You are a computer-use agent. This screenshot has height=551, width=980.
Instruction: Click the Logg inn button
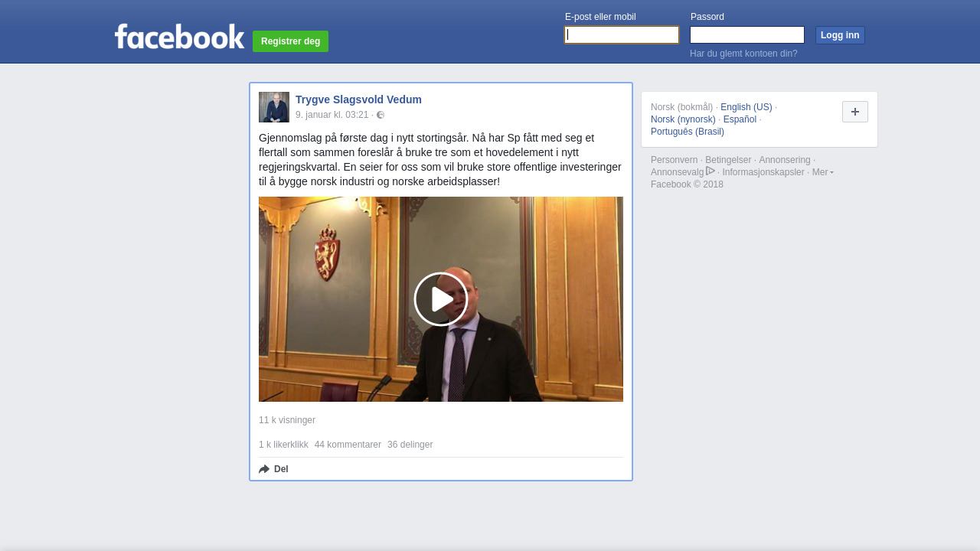[x=840, y=35]
